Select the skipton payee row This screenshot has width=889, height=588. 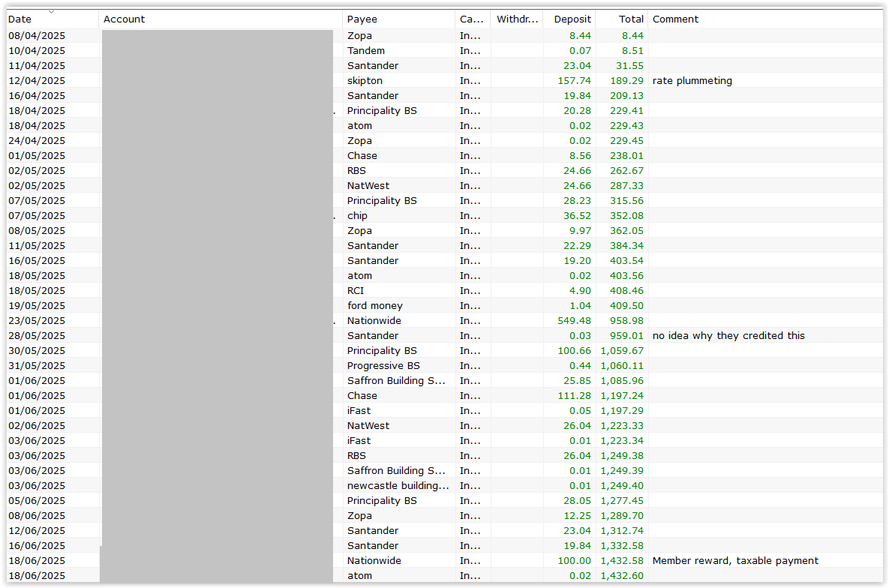(x=365, y=80)
